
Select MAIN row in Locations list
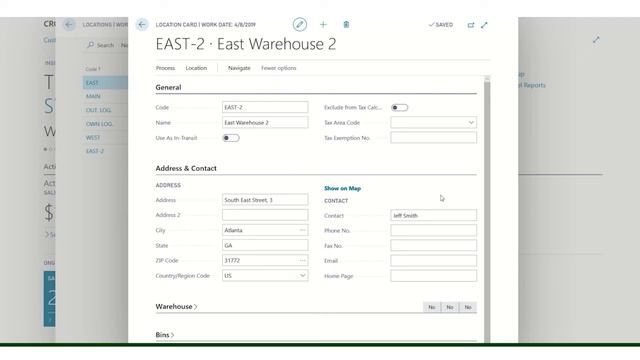pyautogui.click(x=105, y=96)
